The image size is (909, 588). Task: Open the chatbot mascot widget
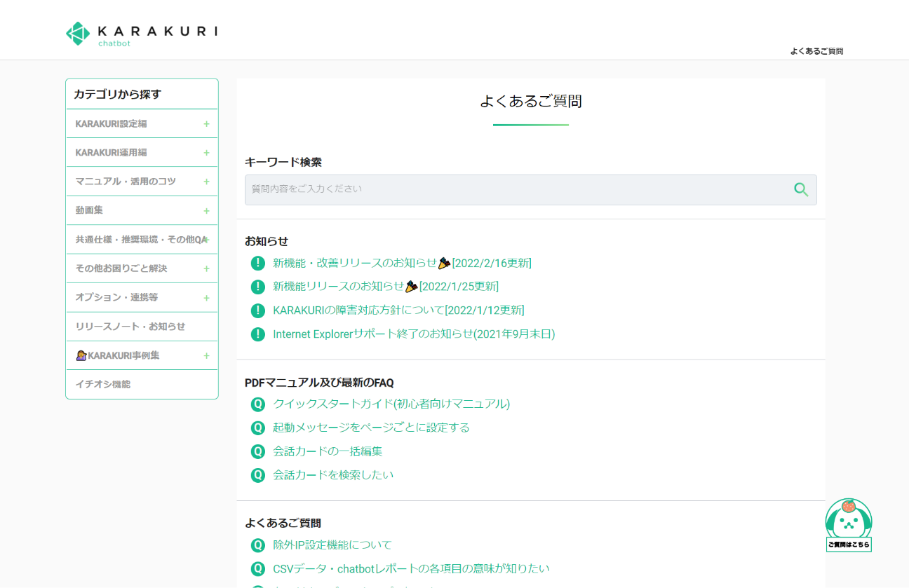click(848, 524)
